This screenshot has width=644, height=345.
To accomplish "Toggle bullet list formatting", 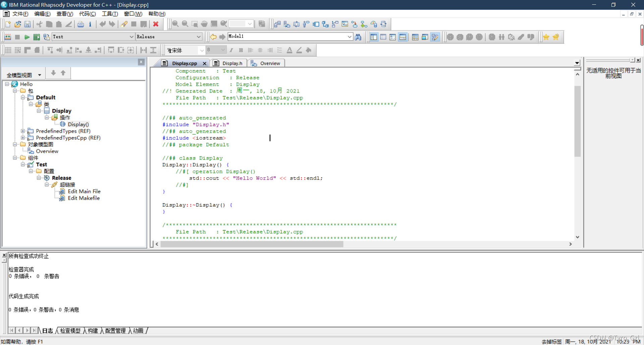I will (x=279, y=50).
